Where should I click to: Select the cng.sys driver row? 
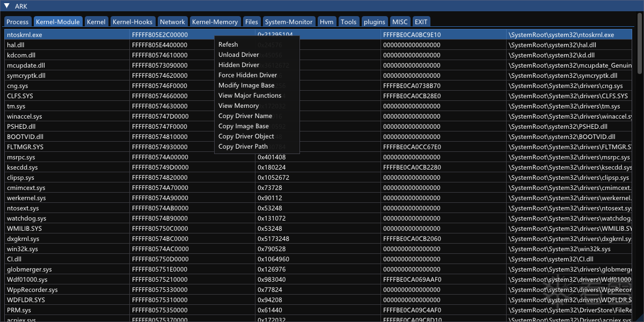click(318, 85)
